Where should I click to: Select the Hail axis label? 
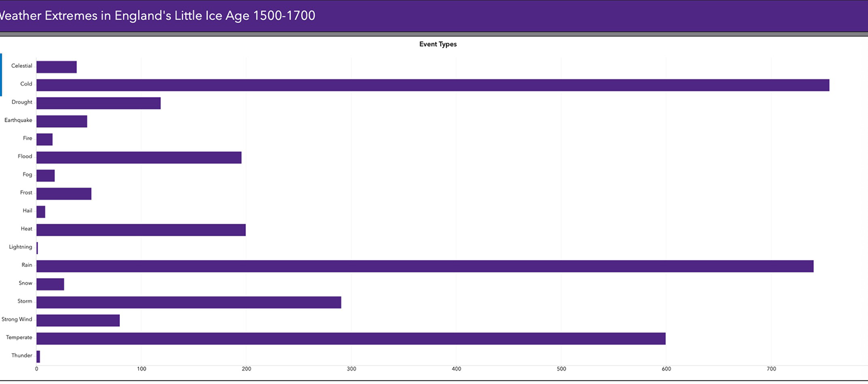click(x=27, y=211)
